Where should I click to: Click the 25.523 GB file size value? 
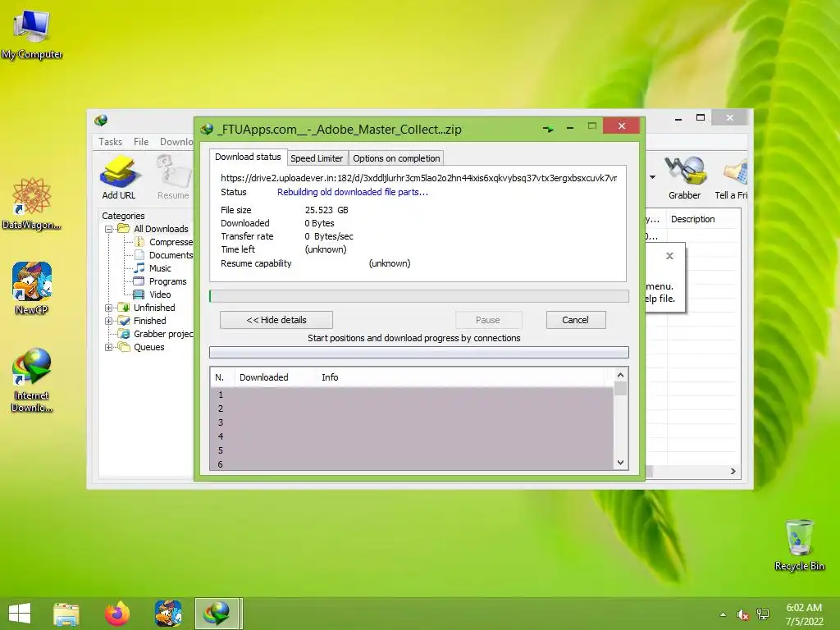coord(326,210)
